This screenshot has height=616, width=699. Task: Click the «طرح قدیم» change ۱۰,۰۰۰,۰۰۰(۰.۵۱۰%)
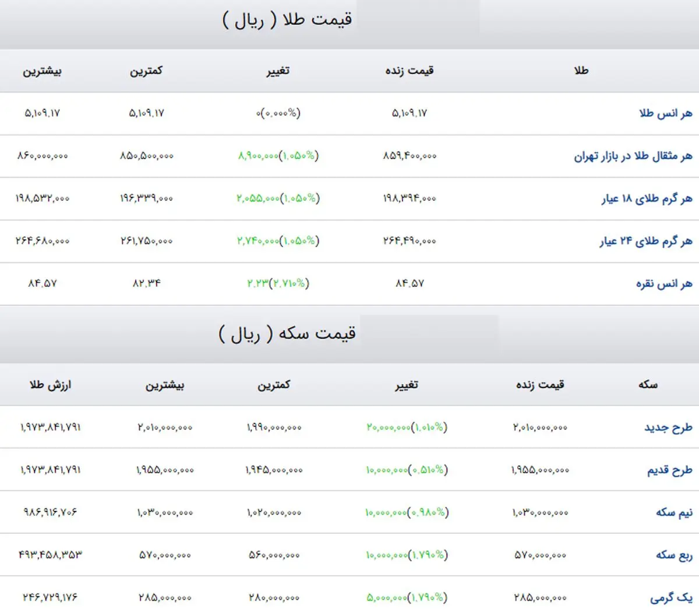click(x=407, y=470)
